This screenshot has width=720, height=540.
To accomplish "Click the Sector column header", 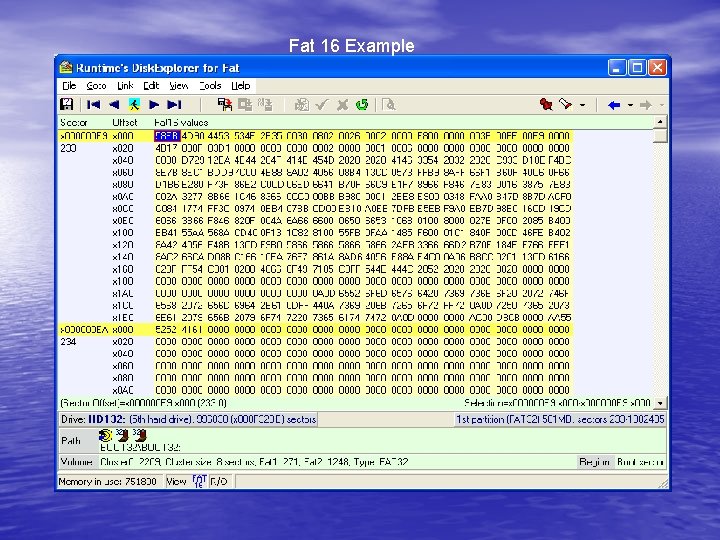I will click(73, 123).
